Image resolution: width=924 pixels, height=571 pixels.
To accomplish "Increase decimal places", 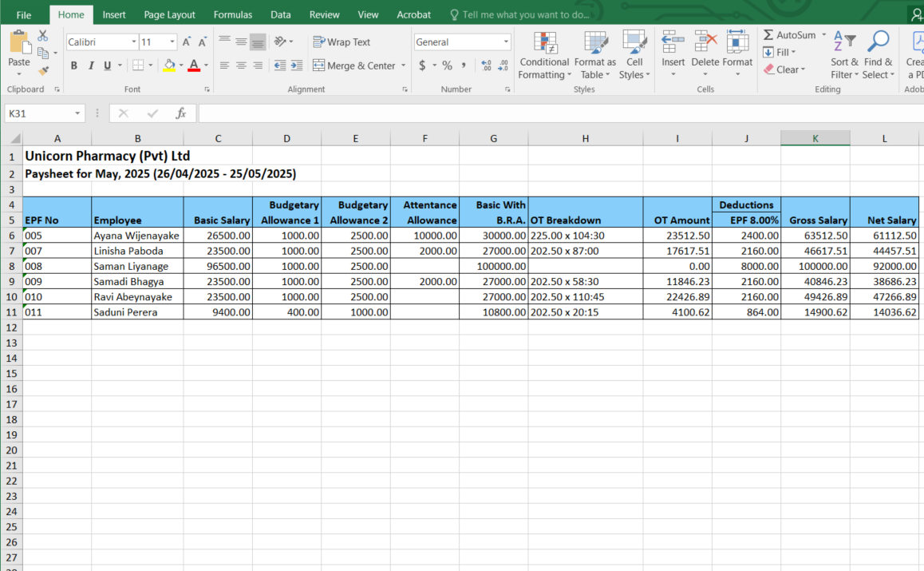I will tap(486, 65).
